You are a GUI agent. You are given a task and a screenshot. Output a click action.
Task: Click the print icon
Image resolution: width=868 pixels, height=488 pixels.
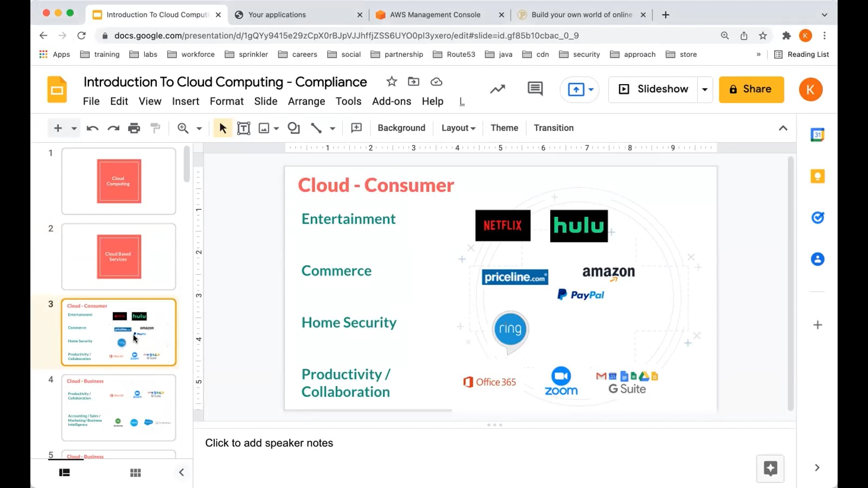pyautogui.click(x=134, y=129)
